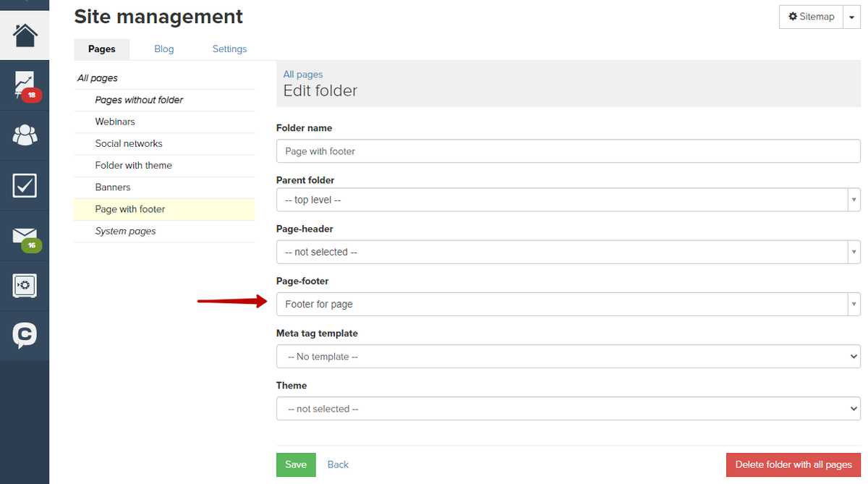Open the Webinars folder
Viewport: 868px width, 484px height.
pyautogui.click(x=115, y=122)
